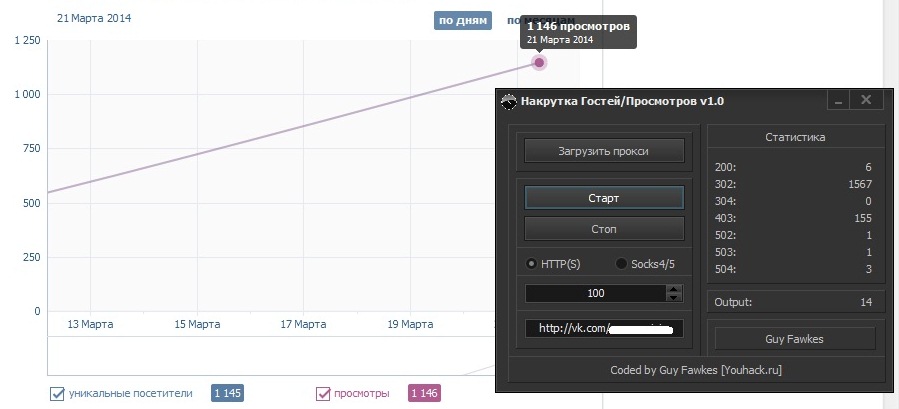Click the Загрузить прокси button

coord(604,151)
